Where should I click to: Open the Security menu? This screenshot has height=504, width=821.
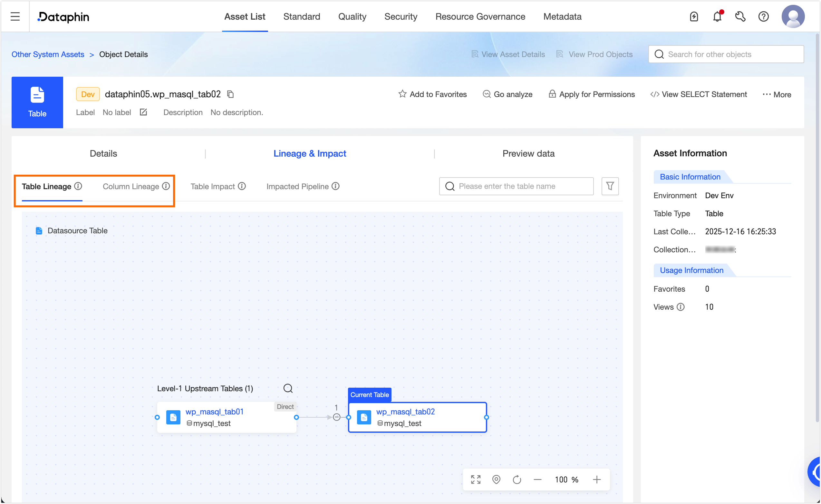pyautogui.click(x=401, y=16)
